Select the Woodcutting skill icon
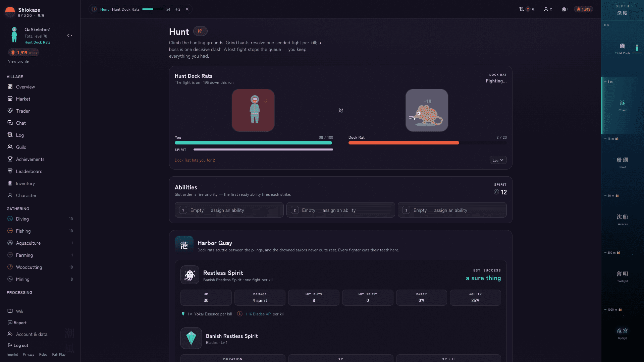Image resolution: width=644 pixels, height=362 pixels. [x=10, y=267]
